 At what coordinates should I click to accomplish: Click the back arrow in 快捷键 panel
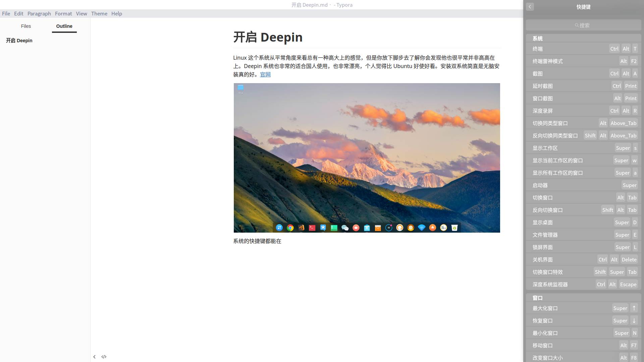point(530,7)
